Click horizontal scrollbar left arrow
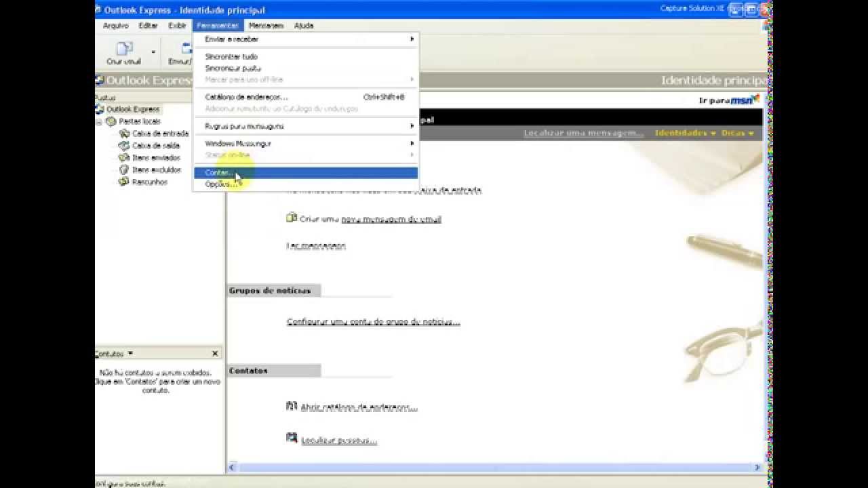 coord(233,467)
